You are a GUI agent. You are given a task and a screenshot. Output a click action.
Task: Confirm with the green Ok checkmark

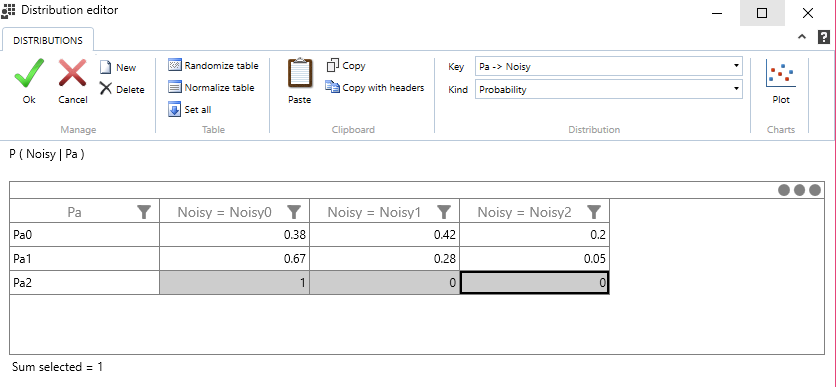click(29, 80)
